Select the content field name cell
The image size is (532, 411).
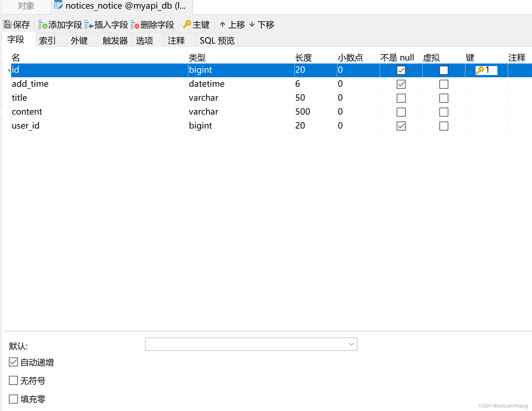coord(99,112)
